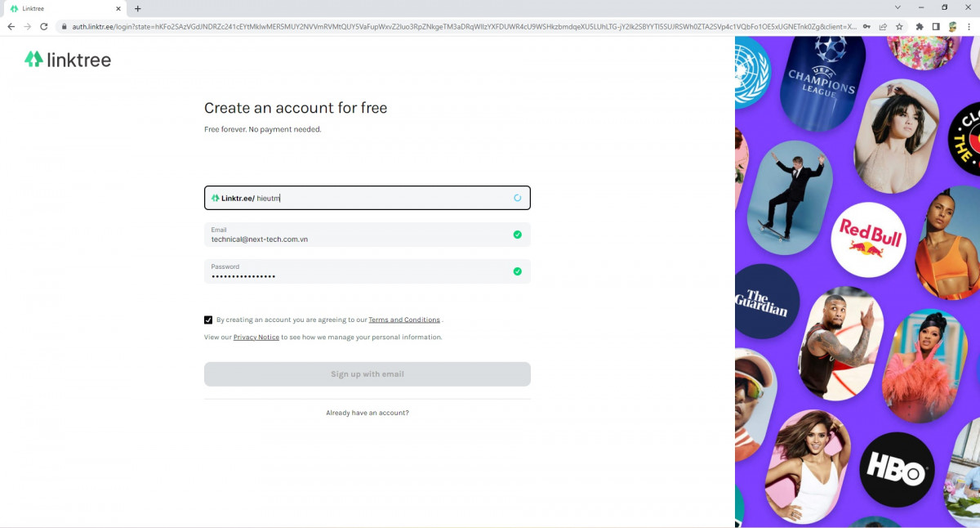Screen dimensions: 980x528
Task: Go forward in browser history
Action: click(27, 26)
